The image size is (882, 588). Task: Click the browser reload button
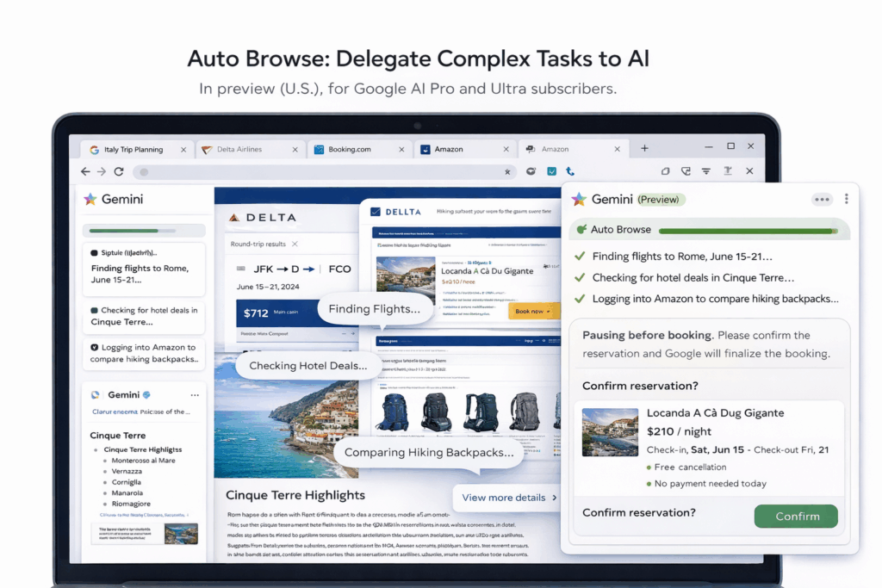tap(119, 171)
